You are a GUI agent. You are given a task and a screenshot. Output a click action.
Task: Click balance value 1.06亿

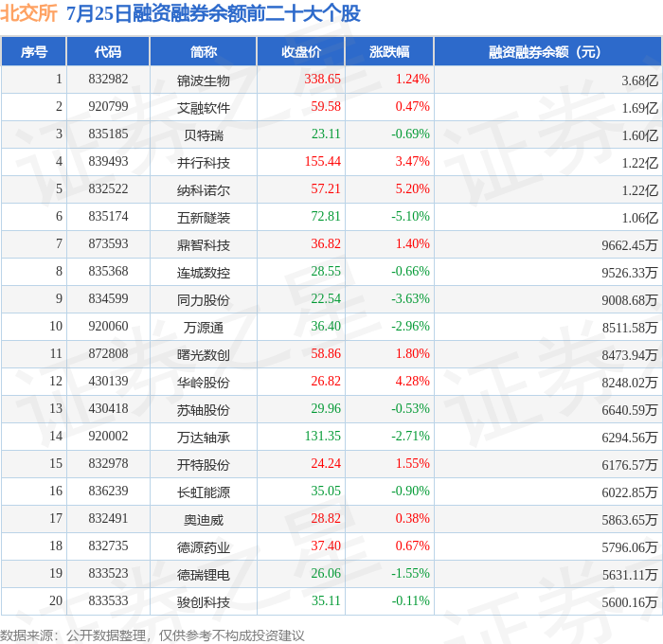(x=639, y=218)
